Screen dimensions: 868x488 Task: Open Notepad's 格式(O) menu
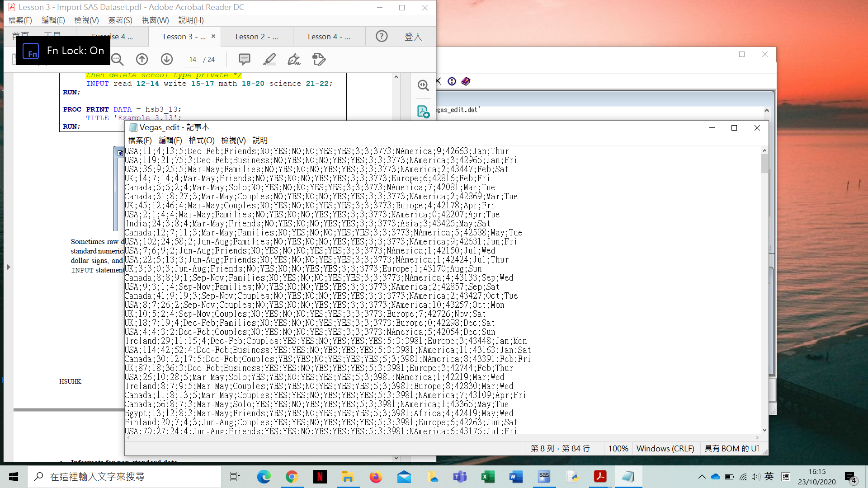tap(201, 141)
